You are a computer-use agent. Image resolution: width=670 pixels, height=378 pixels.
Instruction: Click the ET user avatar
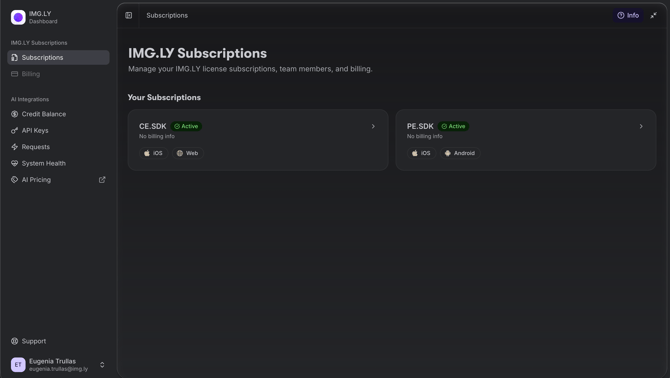pyautogui.click(x=18, y=364)
